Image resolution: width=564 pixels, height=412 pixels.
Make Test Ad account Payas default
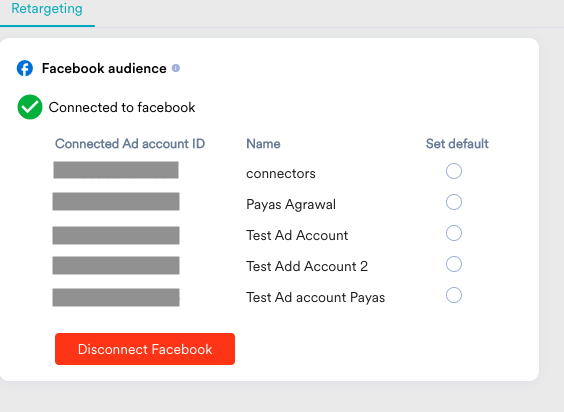click(454, 295)
